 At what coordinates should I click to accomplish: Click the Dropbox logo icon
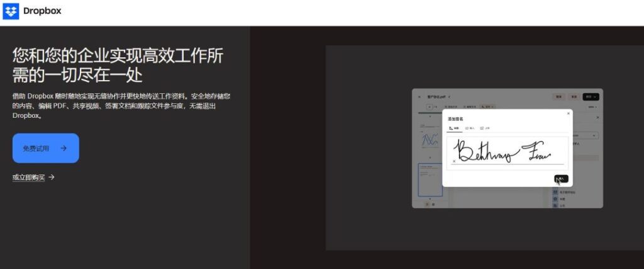(x=11, y=11)
